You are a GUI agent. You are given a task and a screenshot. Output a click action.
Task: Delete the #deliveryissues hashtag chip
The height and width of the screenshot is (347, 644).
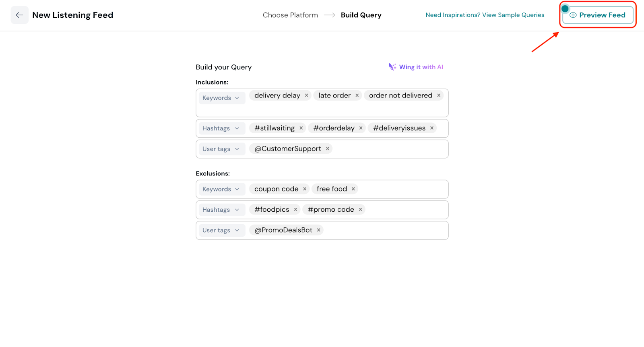(432, 128)
